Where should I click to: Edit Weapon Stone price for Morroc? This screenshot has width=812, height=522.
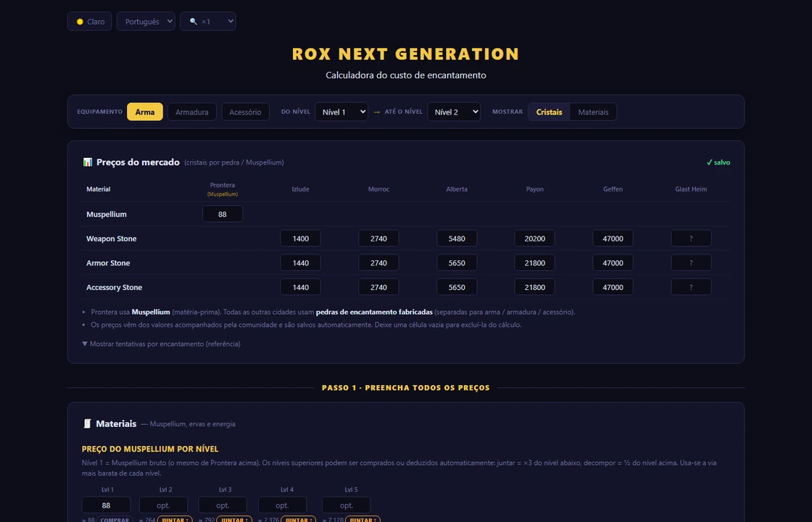coord(378,239)
